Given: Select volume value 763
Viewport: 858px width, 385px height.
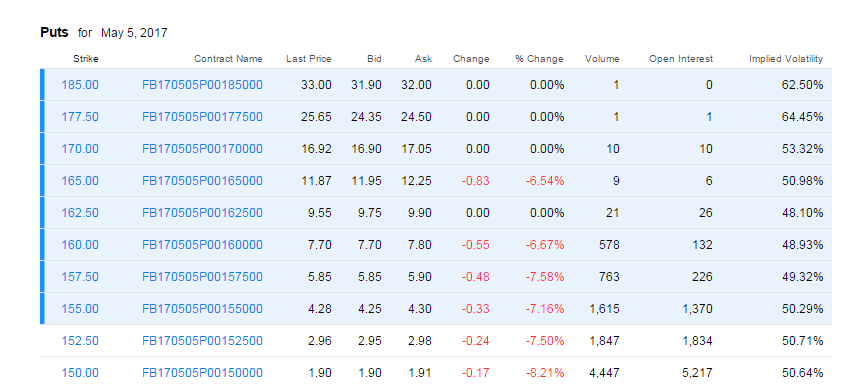Looking at the screenshot, I should [610, 277].
